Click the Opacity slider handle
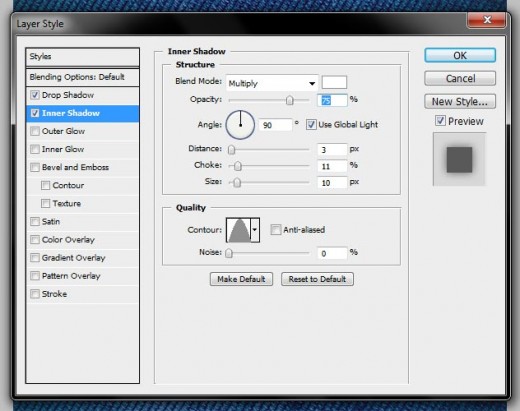 coord(290,100)
